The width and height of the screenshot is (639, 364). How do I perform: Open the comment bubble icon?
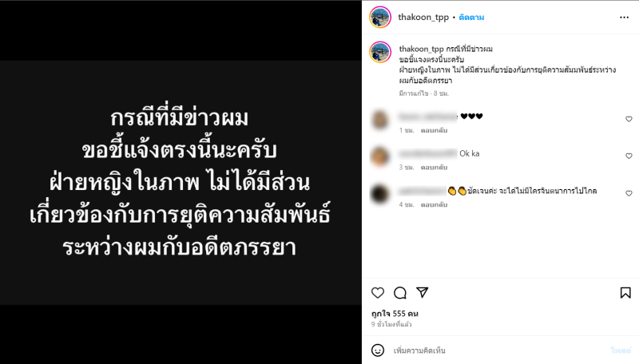[x=400, y=293]
